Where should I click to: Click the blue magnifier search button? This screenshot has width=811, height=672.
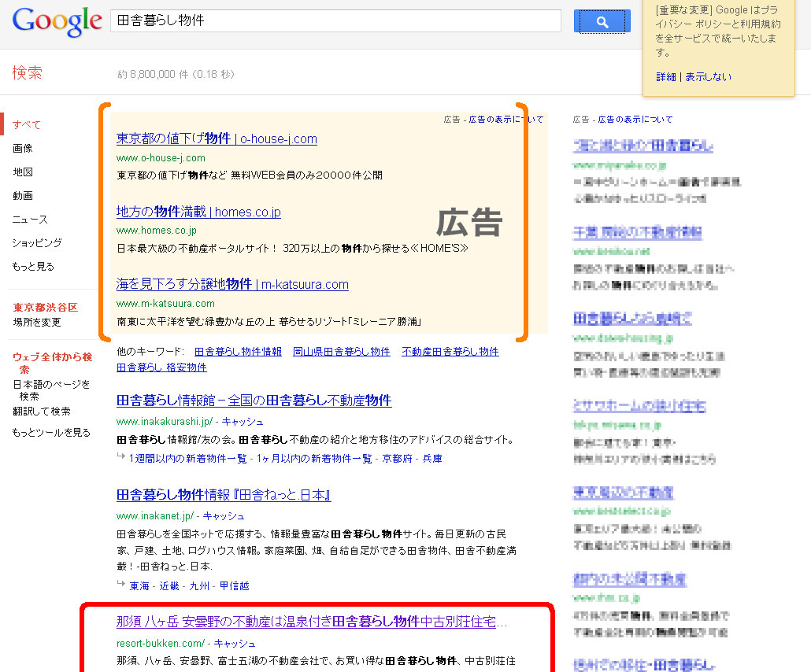coord(602,21)
